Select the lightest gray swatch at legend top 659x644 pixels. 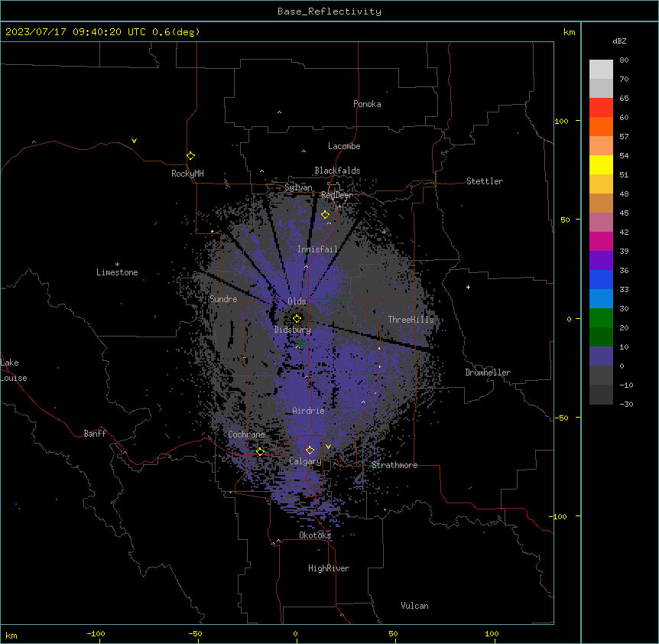601,69
